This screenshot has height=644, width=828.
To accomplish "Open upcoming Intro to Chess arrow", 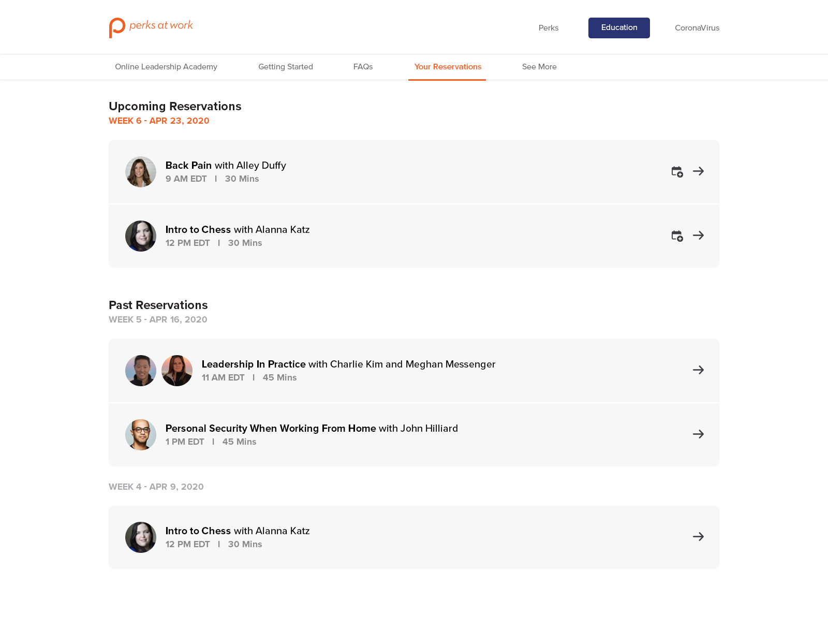I will click(x=698, y=236).
